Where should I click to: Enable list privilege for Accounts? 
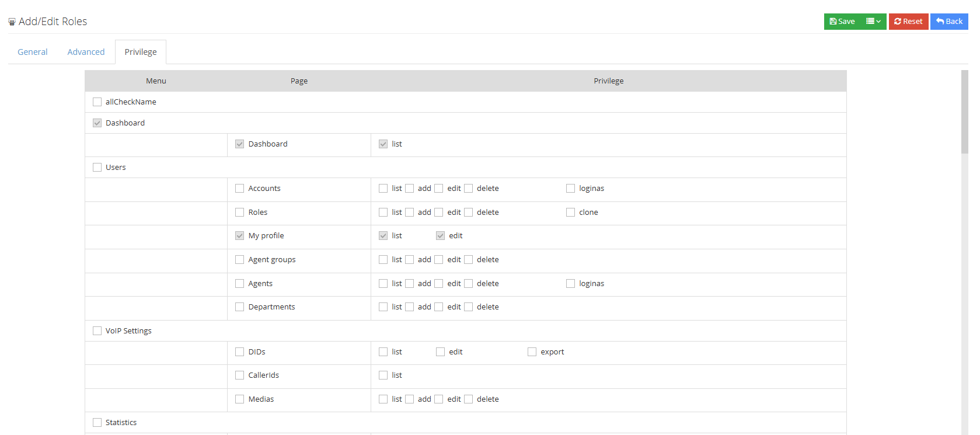point(383,189)
